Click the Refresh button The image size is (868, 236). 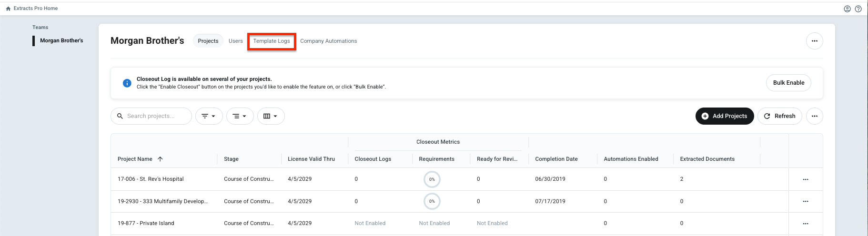pos(779,116)
